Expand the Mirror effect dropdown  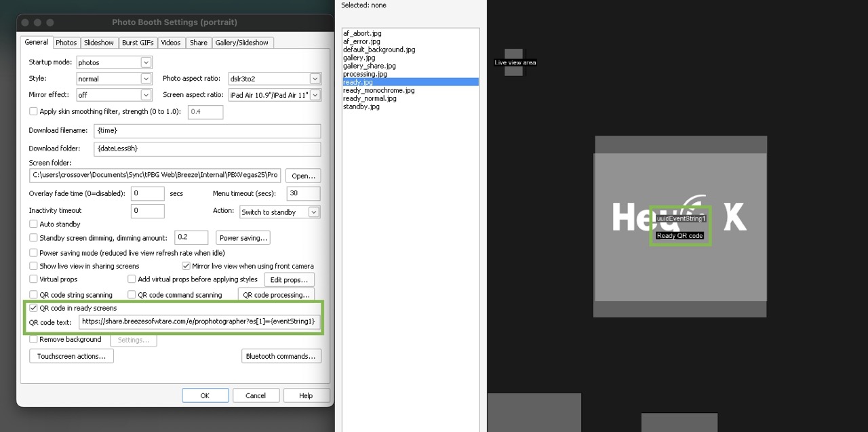tap(146, 95)
